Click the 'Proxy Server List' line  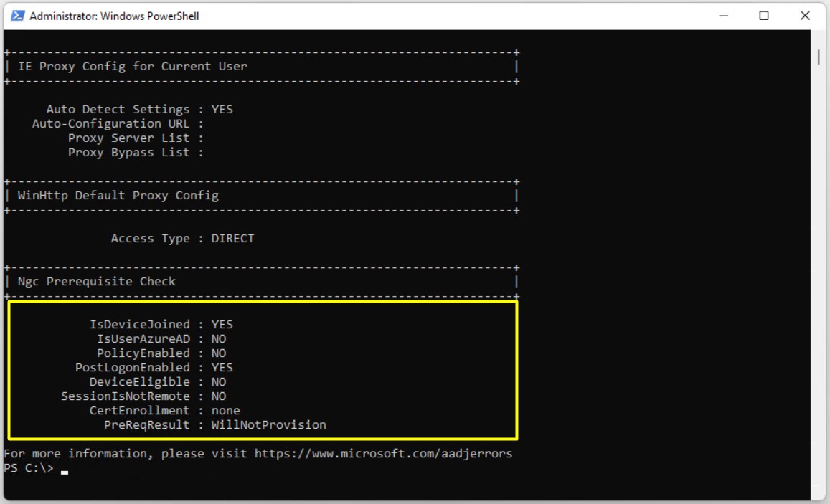[x=136, y=138]
